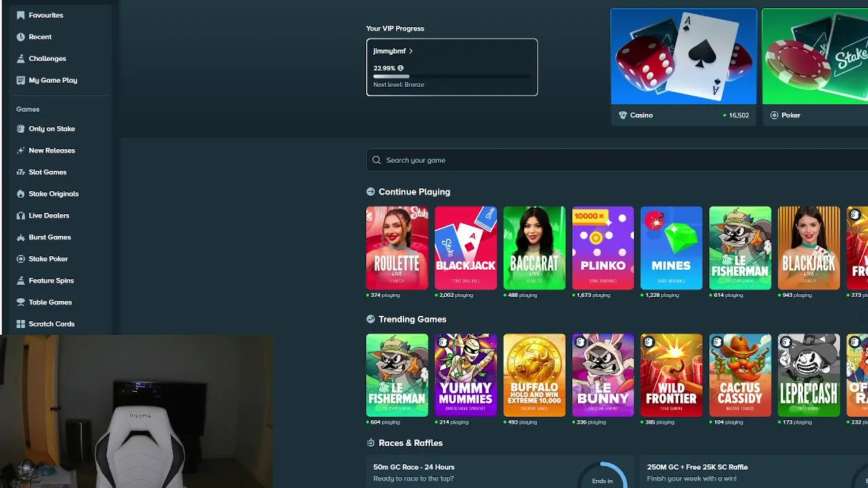Launch Mines game

pyautogui.click(x=671, y=248)
